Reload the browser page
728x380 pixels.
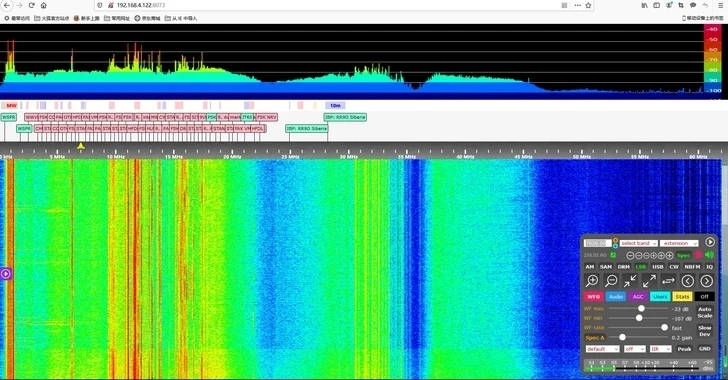[x=31, y=5]
